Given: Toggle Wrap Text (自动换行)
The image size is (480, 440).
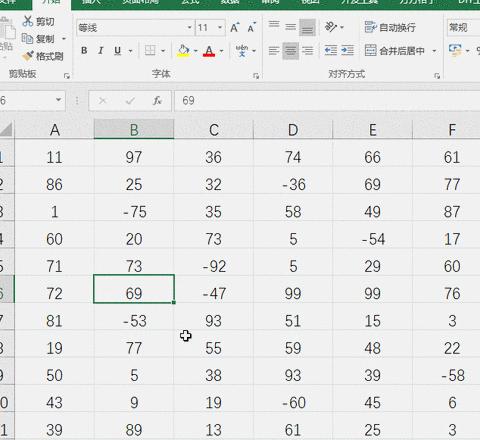Looking at the screenshot, I should point(390,27).
